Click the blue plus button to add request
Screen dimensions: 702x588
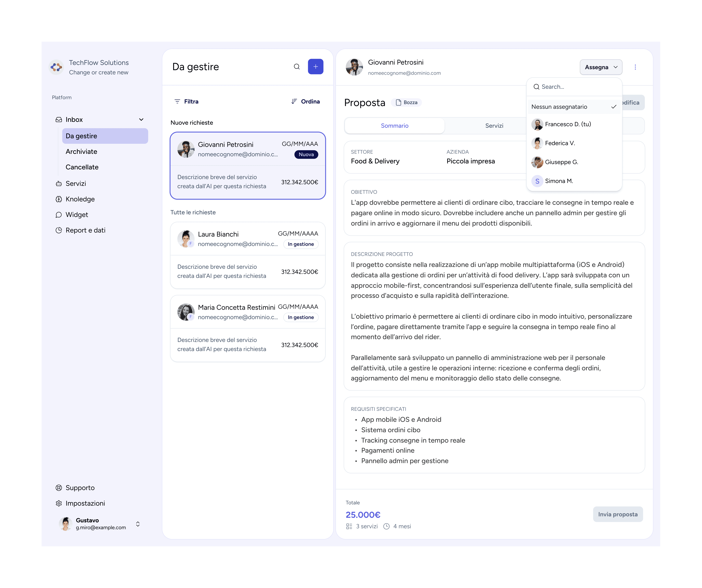pyautogui.click(x=315, y=67)
